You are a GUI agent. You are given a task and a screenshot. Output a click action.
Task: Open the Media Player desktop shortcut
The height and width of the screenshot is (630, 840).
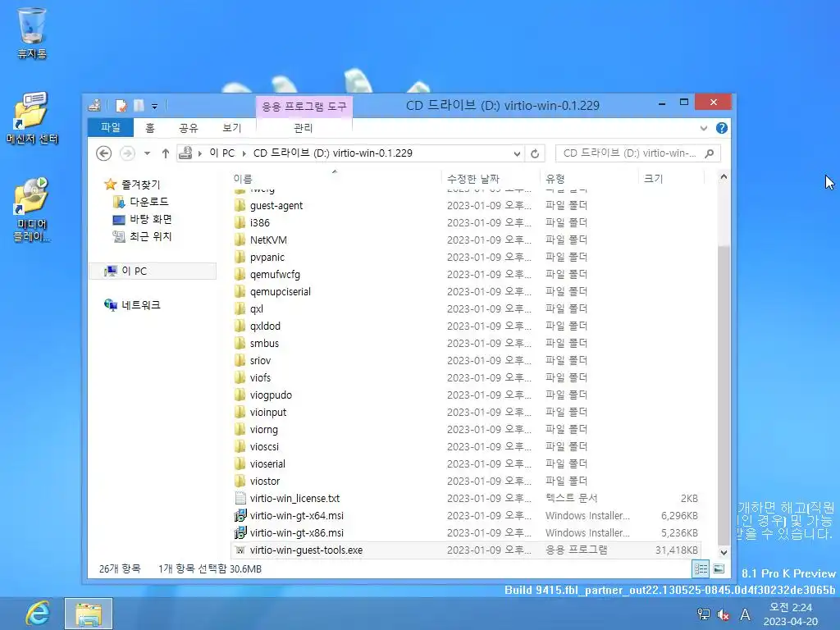click(32, 210)
